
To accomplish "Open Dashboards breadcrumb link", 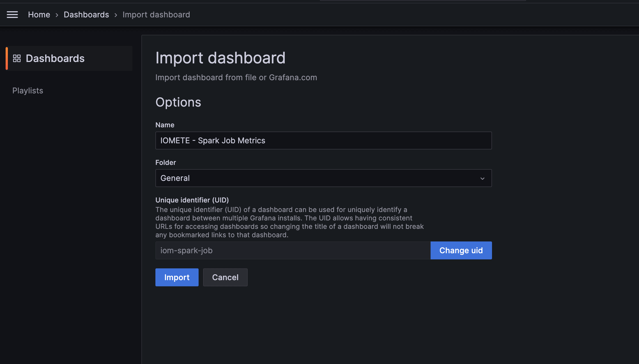I will tap(86, 15).
